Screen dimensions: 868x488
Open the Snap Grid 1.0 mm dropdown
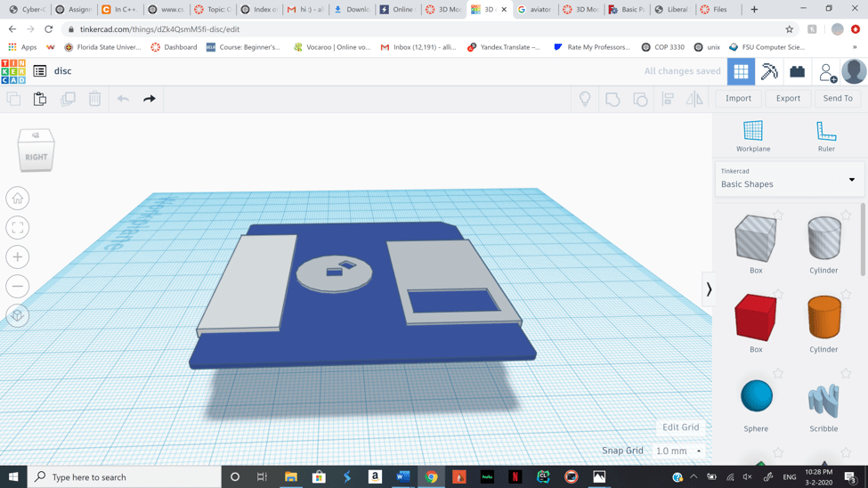point(678,451)
